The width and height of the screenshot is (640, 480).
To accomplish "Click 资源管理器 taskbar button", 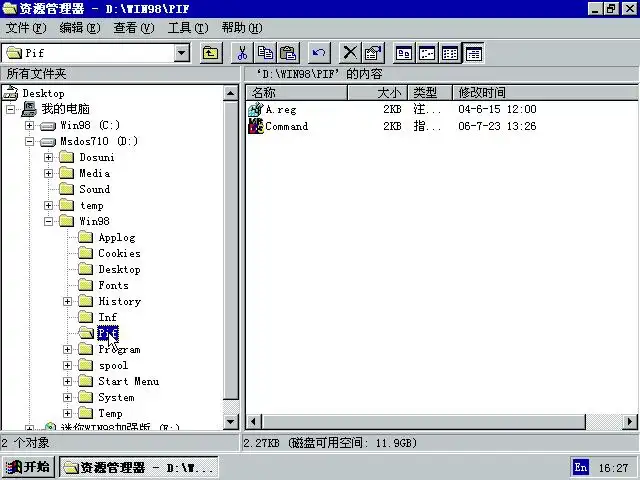I will click(139, 467).
